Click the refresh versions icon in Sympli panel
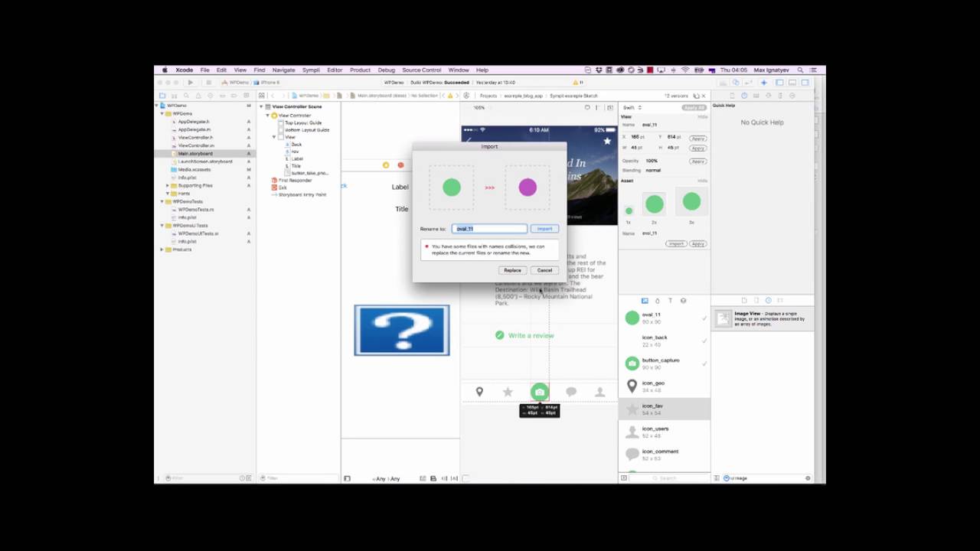 (696, 96)
